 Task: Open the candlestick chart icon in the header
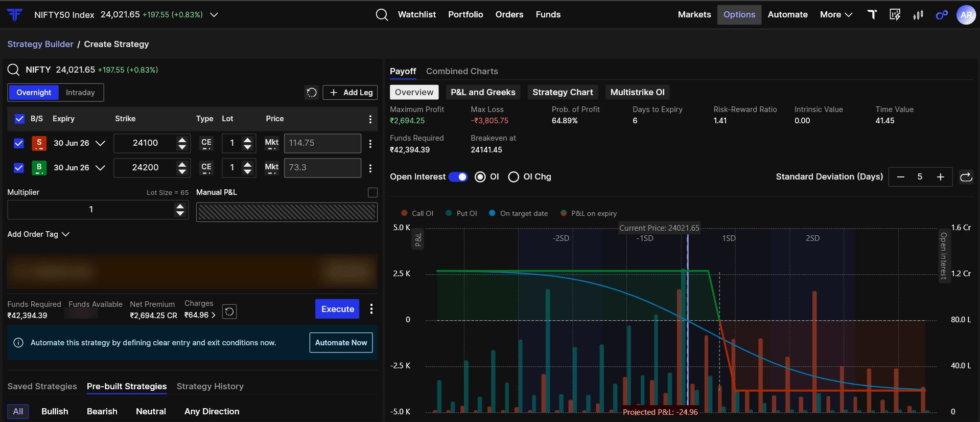tap(918, 15)
